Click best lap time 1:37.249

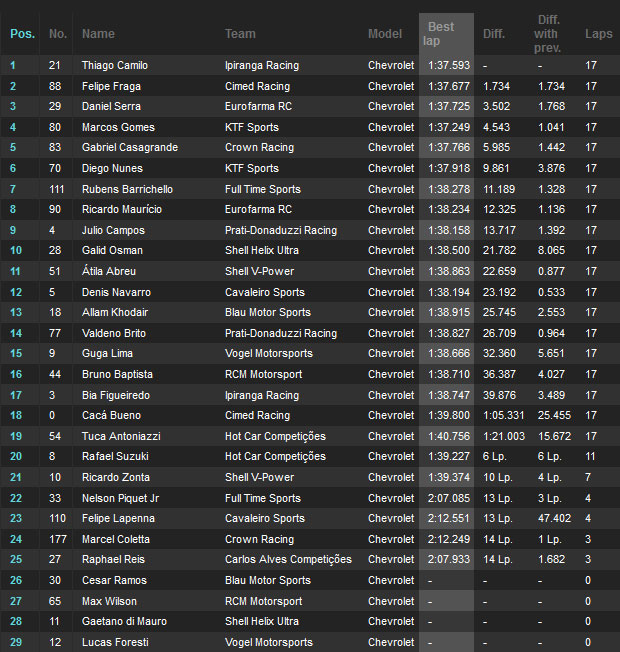tap(449, 127)
